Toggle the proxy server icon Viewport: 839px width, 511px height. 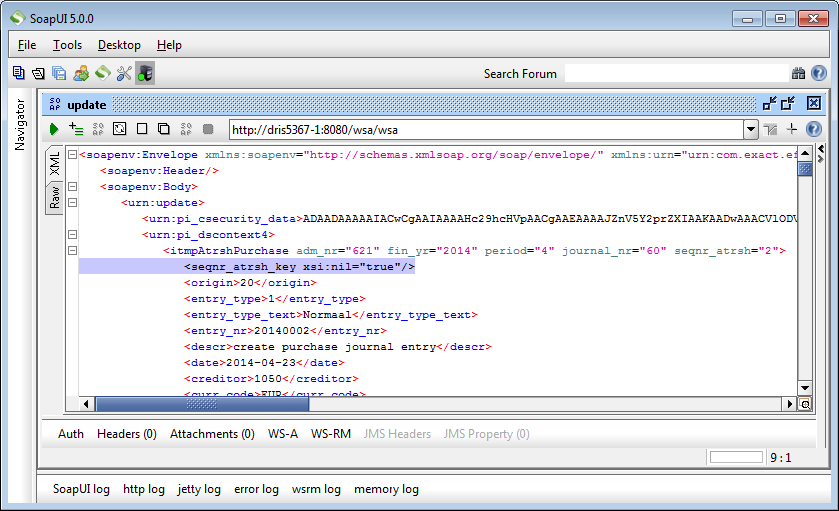145,73
